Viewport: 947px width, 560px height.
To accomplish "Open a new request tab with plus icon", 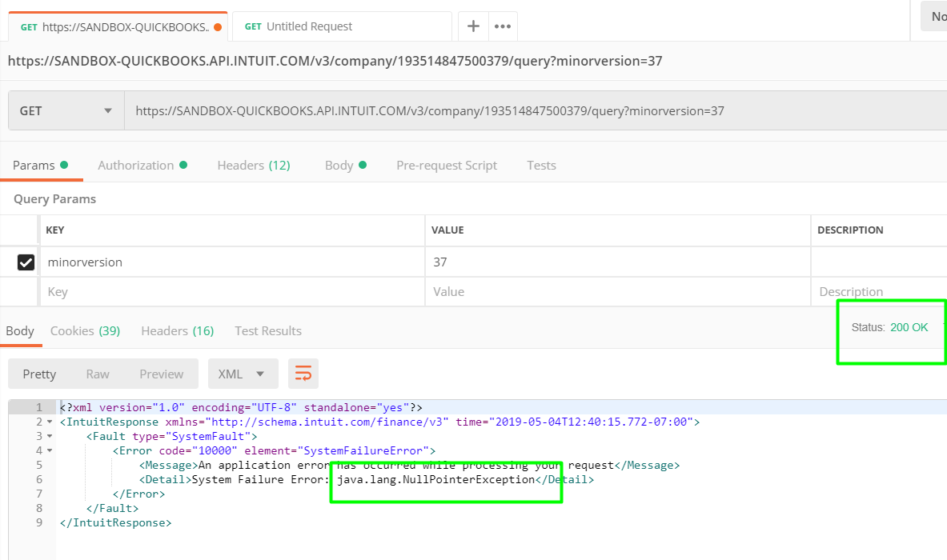I will click(473, 26).
